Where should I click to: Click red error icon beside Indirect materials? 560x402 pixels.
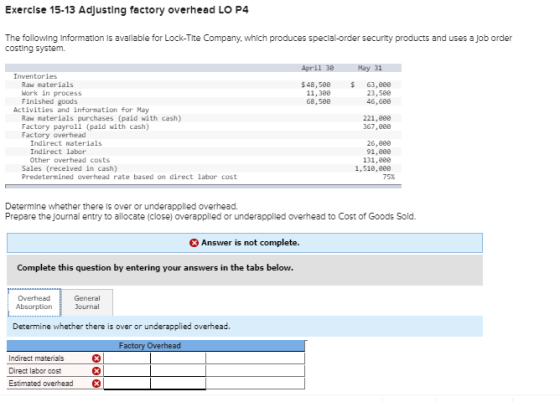click(96, 358)
